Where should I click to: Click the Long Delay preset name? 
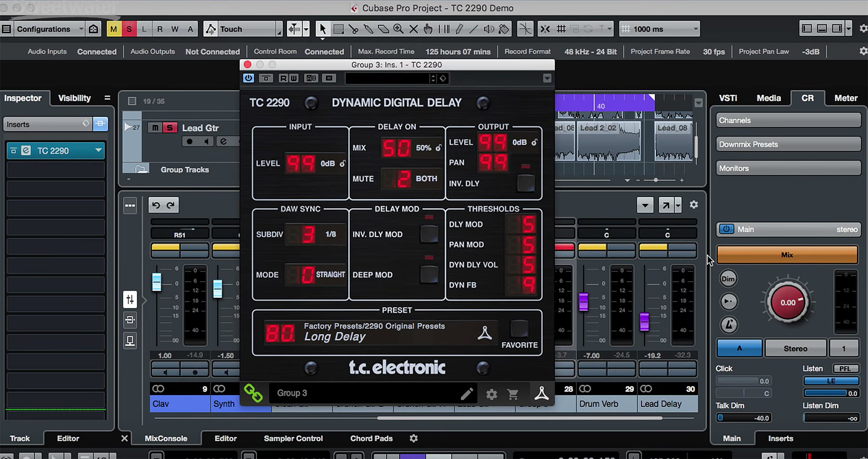click(x=335, y=337)
